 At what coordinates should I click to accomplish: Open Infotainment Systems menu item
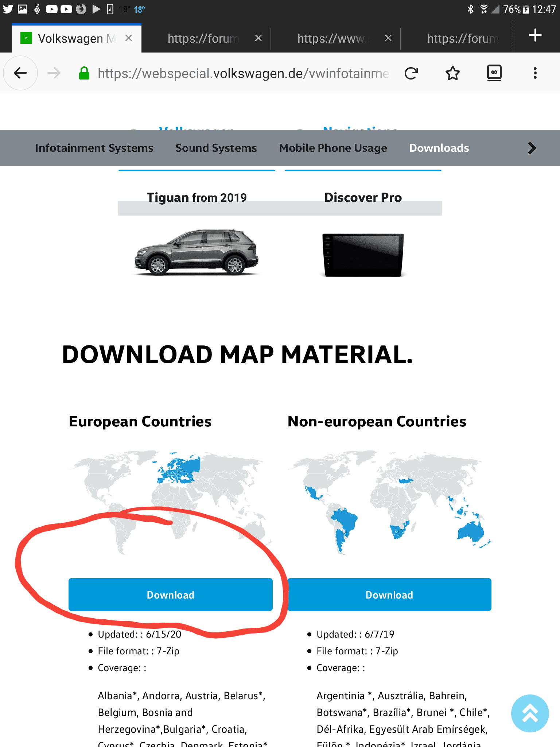[94, 148]
